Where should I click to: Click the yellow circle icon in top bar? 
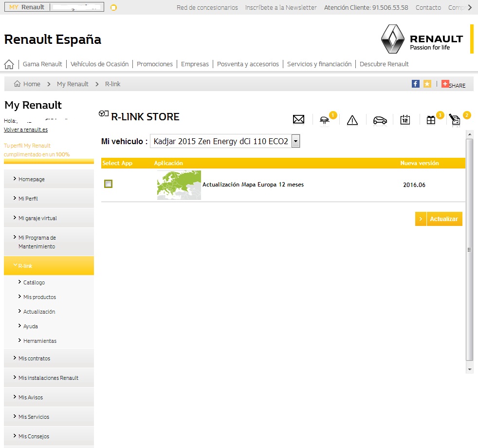point(113,8)
